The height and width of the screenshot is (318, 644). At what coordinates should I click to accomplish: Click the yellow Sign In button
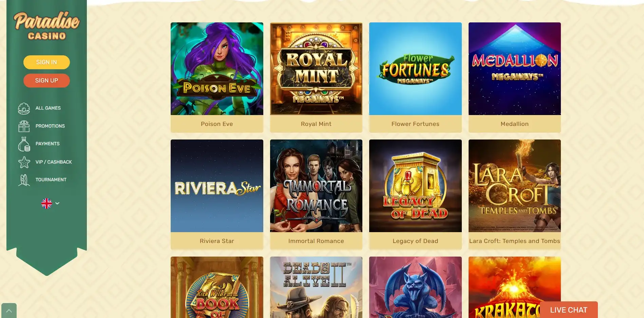pyautogui.click(x=46, y=62)
